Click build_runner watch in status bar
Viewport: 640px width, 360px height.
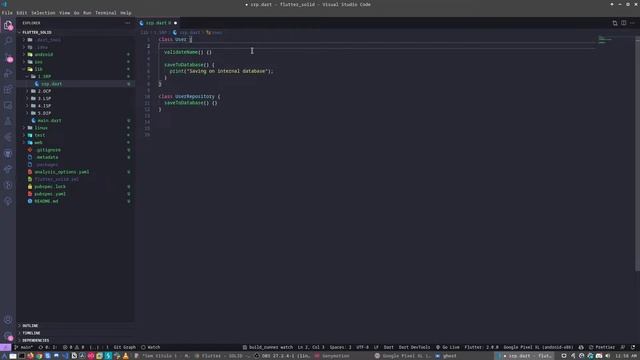click(268, 347)
